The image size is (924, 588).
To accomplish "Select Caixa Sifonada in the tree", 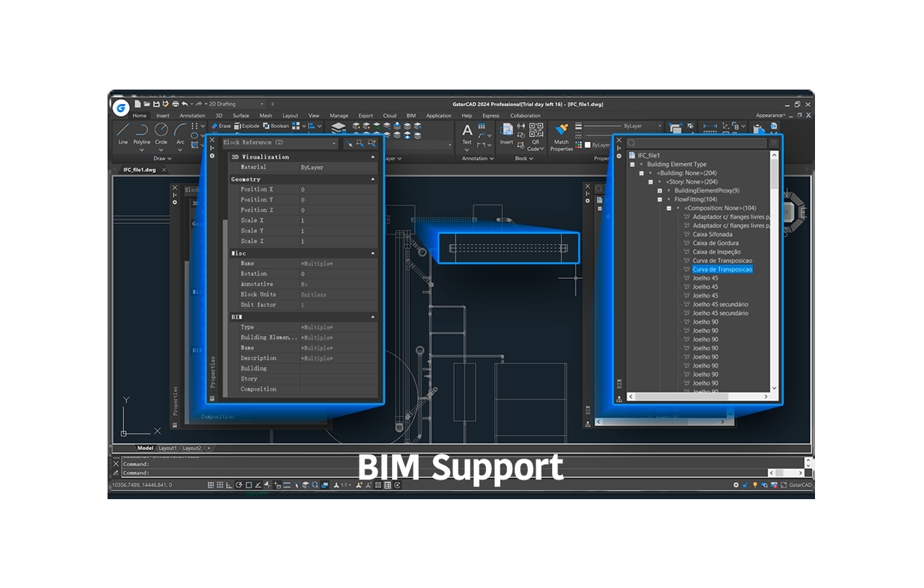I will point(712,234).
